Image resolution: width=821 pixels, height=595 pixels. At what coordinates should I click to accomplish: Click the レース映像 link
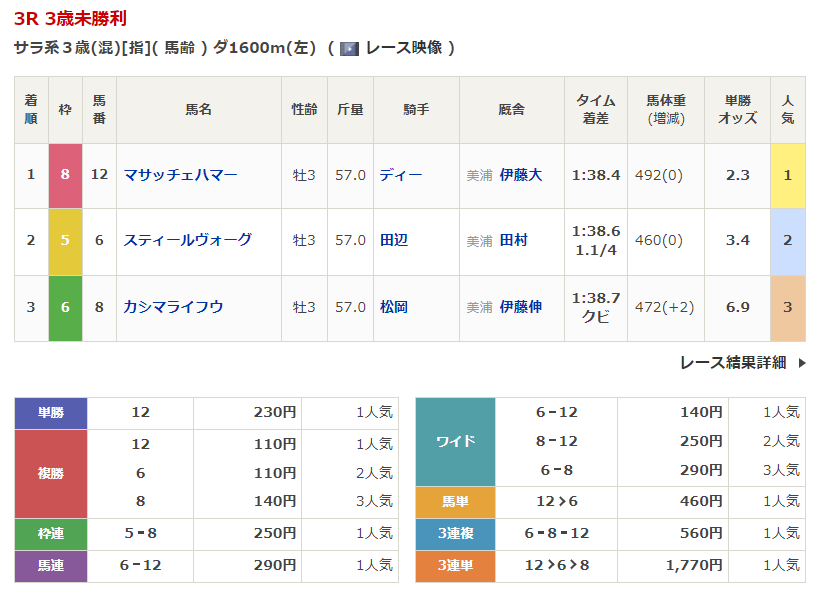coord(404,48)
